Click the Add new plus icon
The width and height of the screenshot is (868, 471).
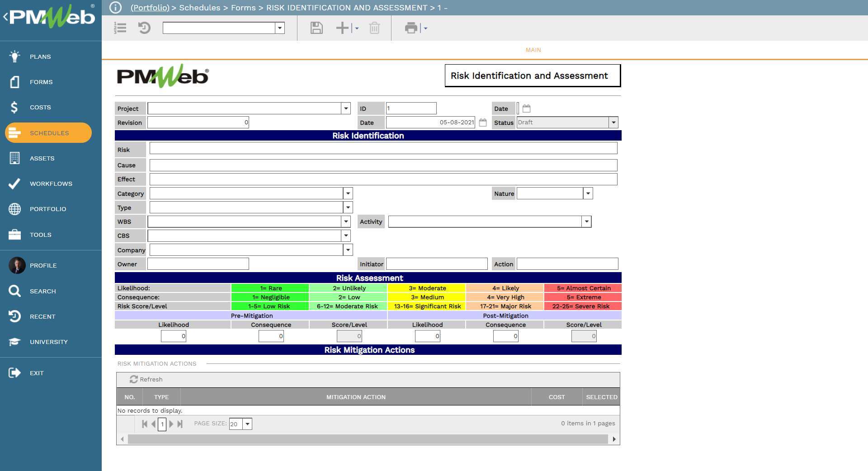(342, 28)
